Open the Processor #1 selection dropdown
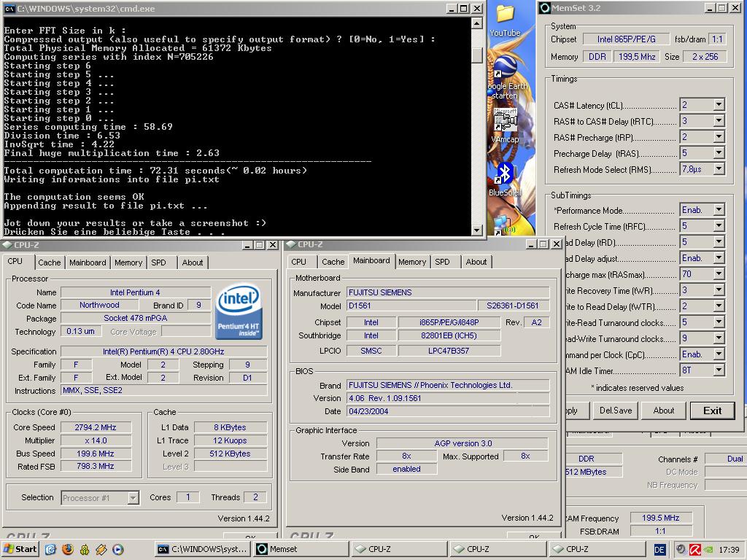Viewport: 747px width, 560px height. 133,498
